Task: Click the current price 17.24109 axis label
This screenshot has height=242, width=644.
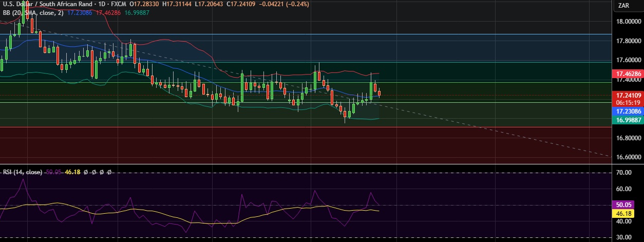Action: [628, 95]
